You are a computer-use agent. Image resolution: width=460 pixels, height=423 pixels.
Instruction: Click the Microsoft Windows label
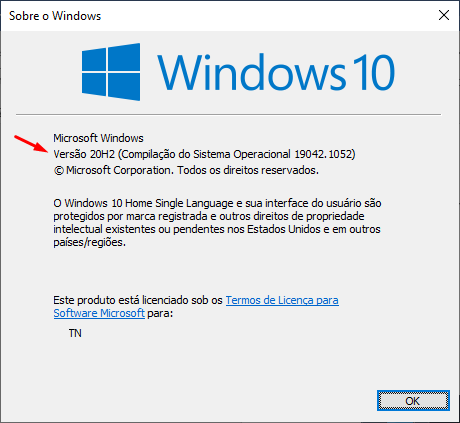click(98, 138)
